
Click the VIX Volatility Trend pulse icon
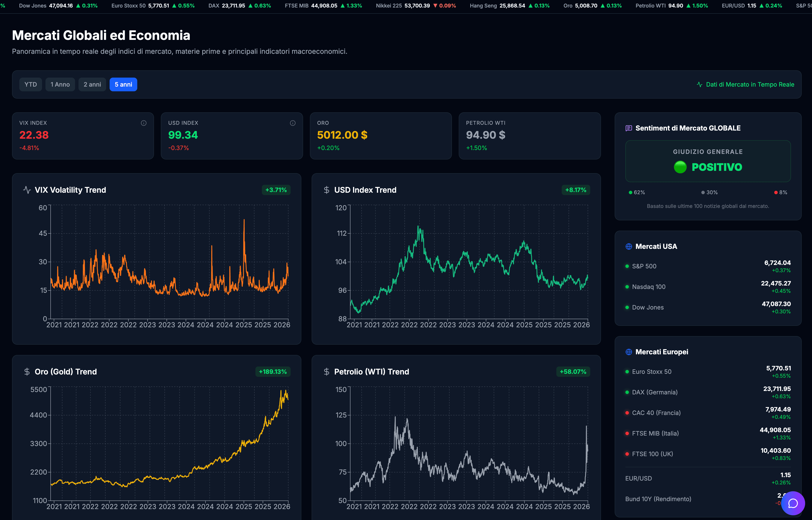point(27,190)
